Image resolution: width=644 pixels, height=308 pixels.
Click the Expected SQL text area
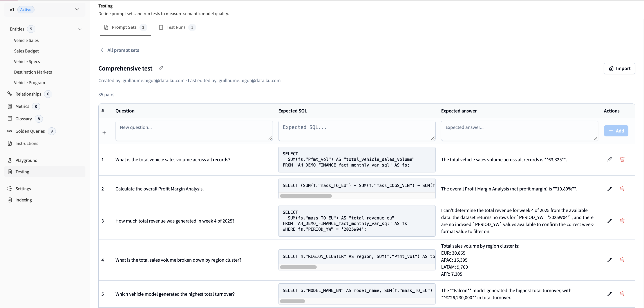[357, 131]
